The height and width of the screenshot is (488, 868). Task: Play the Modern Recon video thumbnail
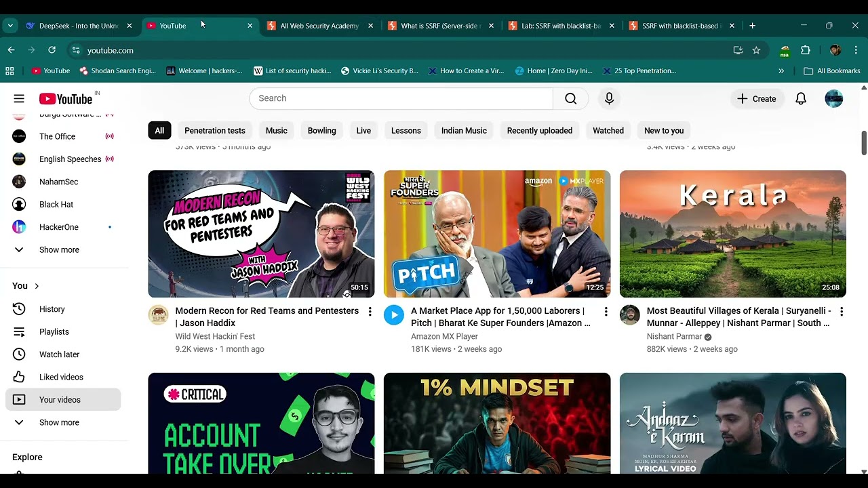click(x=261, y=234)
